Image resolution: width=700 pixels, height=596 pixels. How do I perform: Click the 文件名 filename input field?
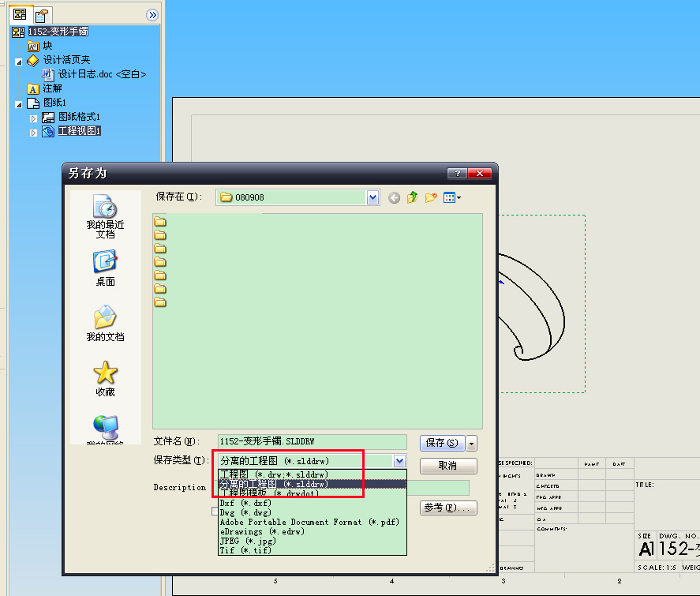pos(312,441)
